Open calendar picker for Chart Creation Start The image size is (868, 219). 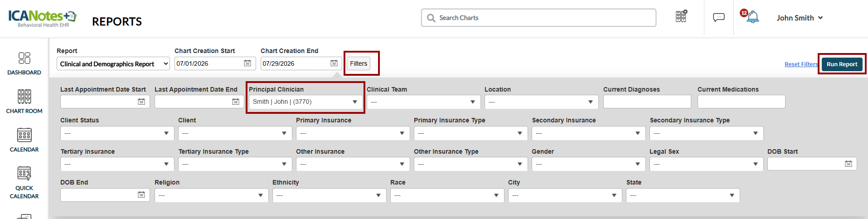coord(247,63)
